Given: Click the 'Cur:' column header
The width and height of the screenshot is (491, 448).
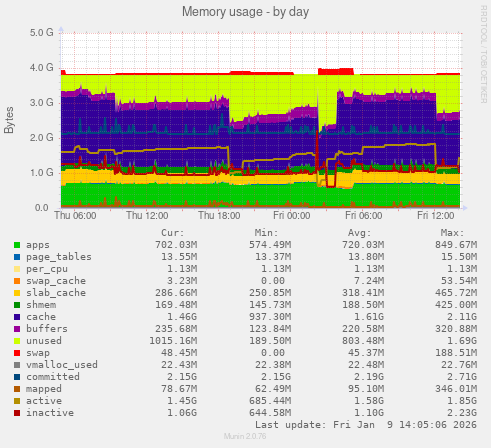Looking at the screenshot, I should (x=173, y=233).
